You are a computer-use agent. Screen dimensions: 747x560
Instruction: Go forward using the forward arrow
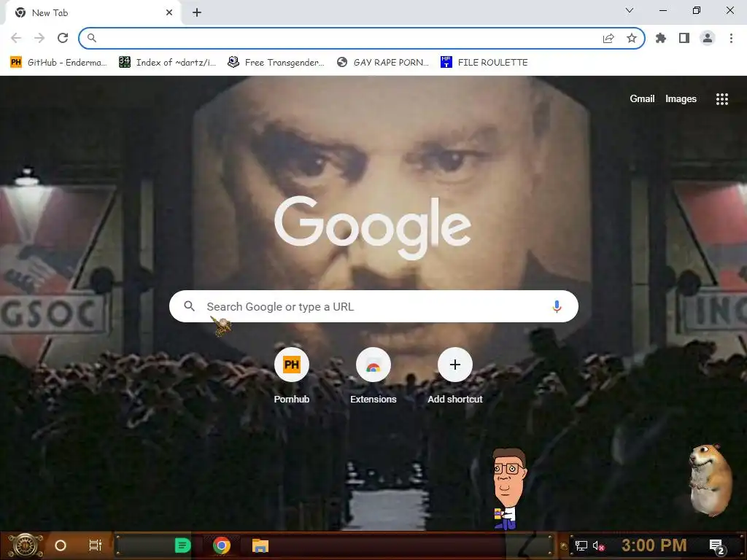point(39,38)
